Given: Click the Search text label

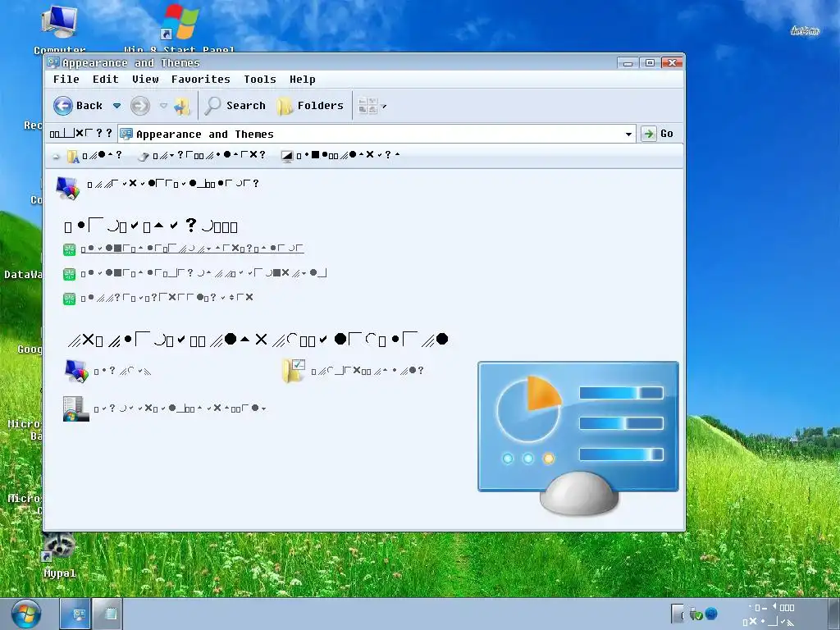Looking at the screenshot, I should tap(246, 106).
